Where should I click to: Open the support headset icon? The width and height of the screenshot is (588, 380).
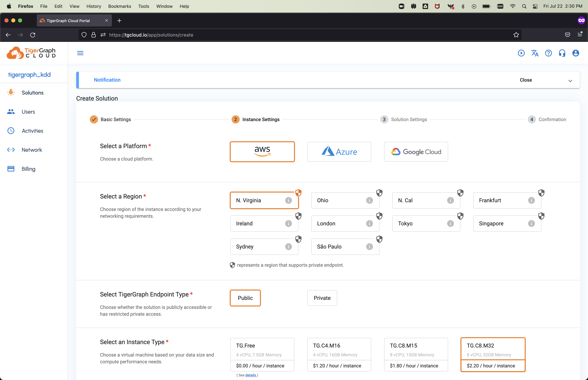(562, 53)
